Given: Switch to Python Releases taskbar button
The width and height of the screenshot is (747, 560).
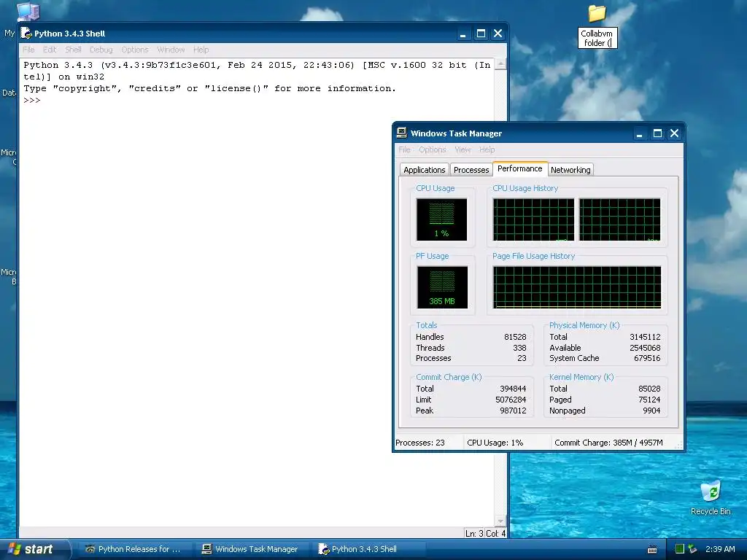Looking at the screenshot, I should [134, 549].
